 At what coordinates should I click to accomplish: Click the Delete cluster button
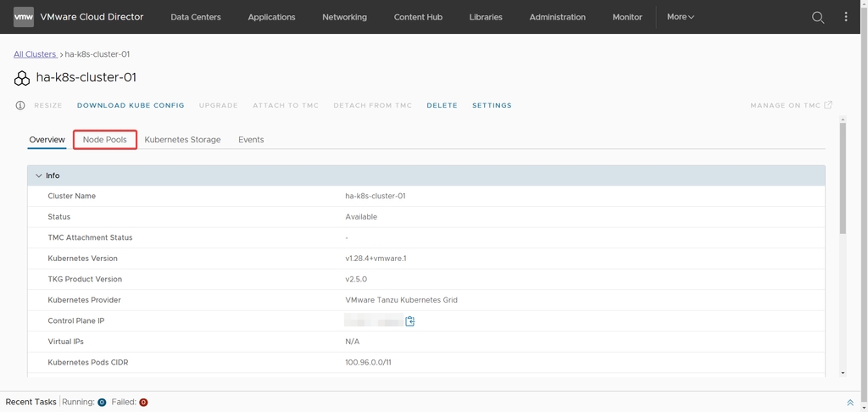[442, 106]
